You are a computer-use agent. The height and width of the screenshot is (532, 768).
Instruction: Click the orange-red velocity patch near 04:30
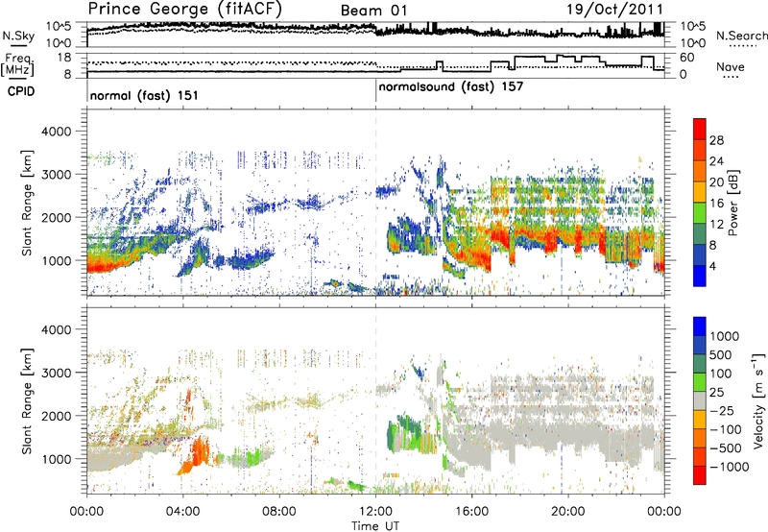pyautogui.click(x=199, y=453)
